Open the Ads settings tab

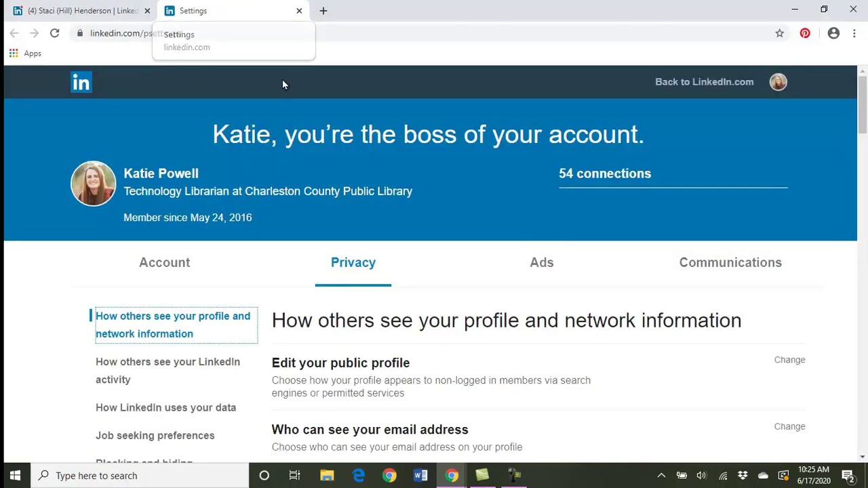[542, 262]
